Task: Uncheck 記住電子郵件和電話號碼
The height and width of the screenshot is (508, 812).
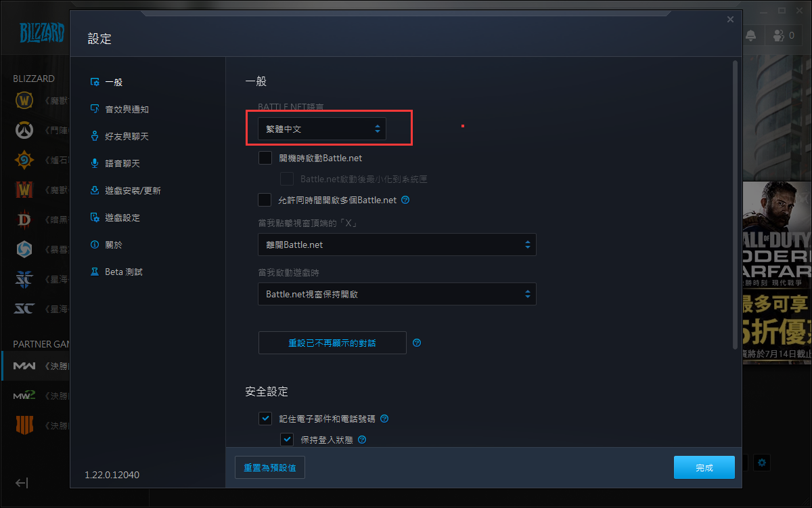Action: (x=265, y=418)
